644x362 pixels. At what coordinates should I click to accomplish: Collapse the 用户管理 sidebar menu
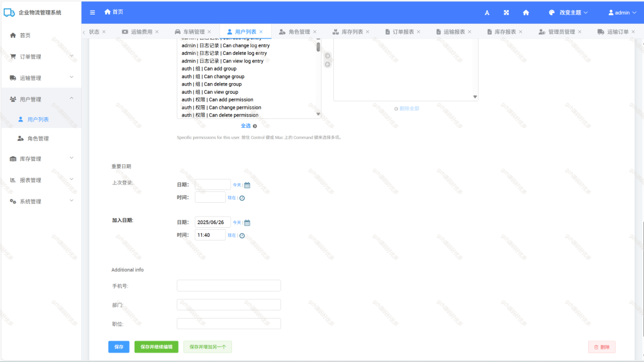point(41,99)
